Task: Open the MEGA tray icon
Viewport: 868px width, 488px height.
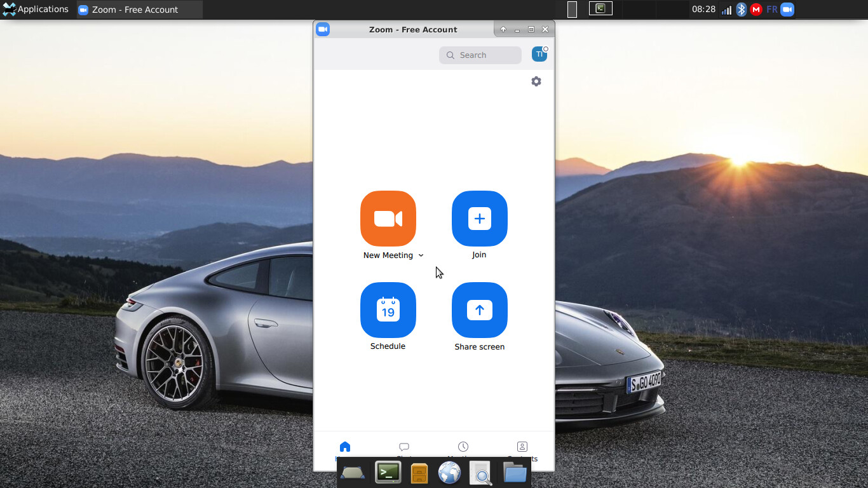Action: [x=756, y=10]
